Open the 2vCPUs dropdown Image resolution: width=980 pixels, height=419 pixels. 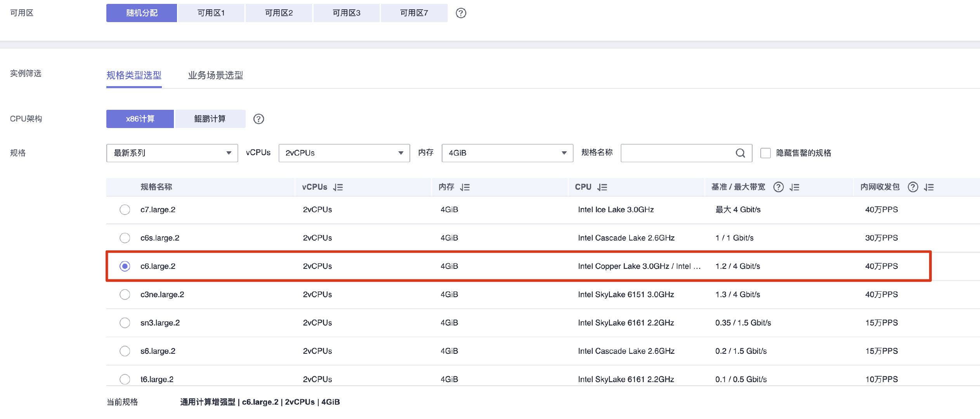click(344, 153)
